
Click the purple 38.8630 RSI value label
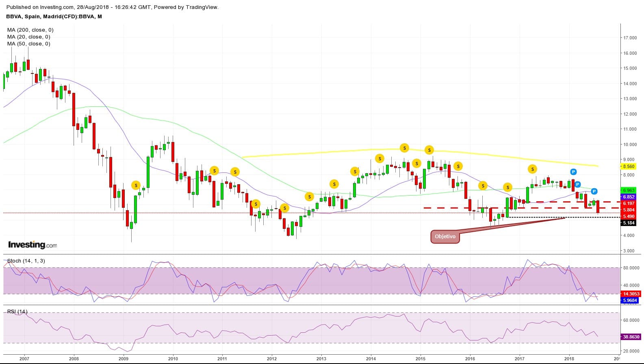631,337
